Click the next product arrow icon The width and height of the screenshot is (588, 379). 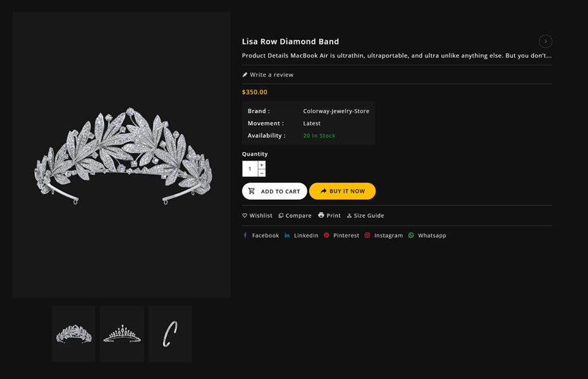click(x=545, y=42)
